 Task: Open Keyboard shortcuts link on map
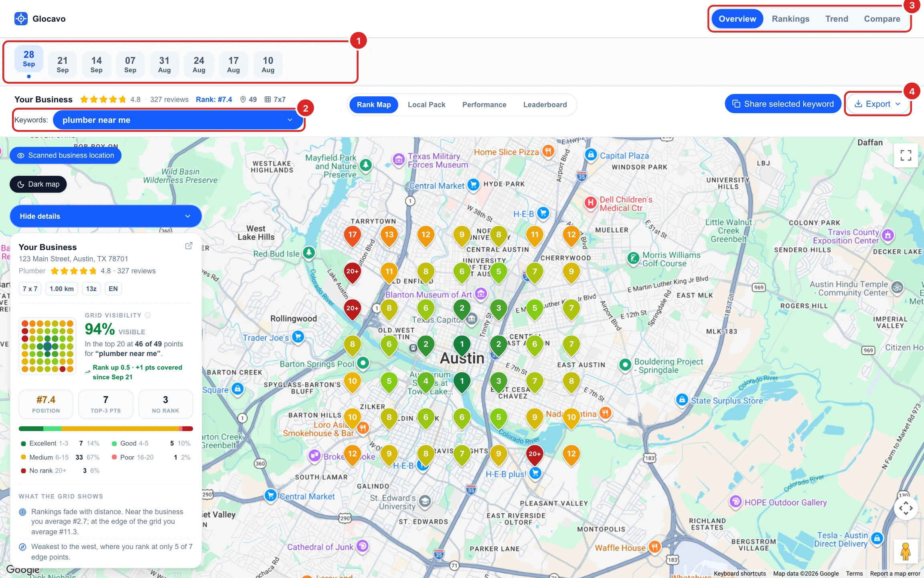point(740,574)
